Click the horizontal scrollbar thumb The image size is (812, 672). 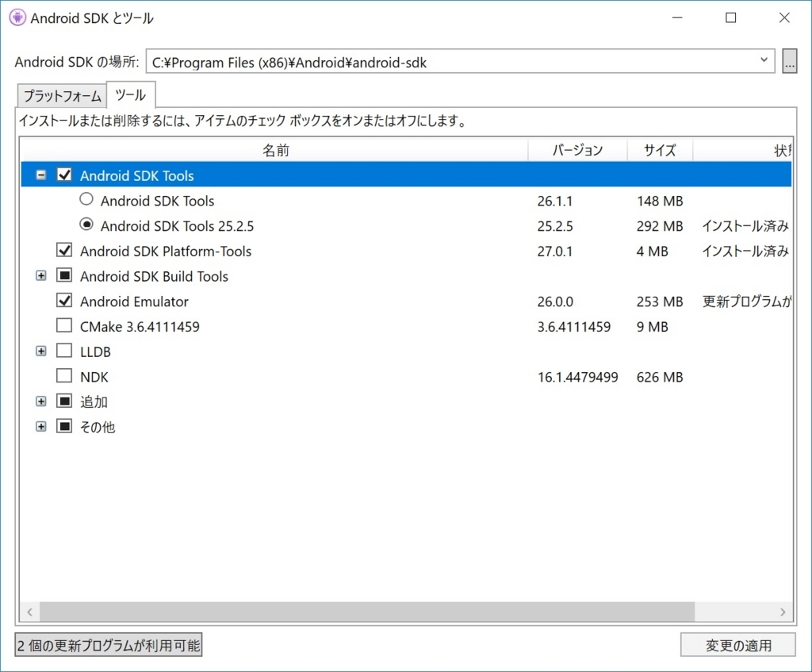[x=366, y=612]
